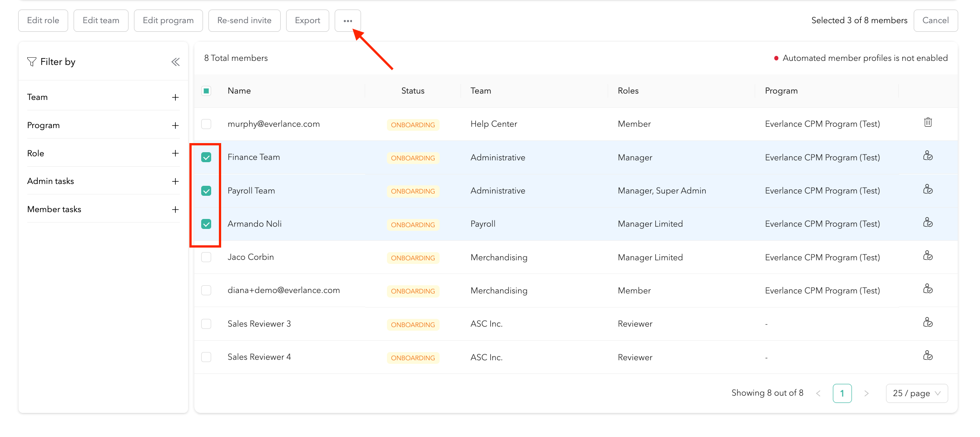
Task: Cancel the member selection
Action: (x=935, y=21)
